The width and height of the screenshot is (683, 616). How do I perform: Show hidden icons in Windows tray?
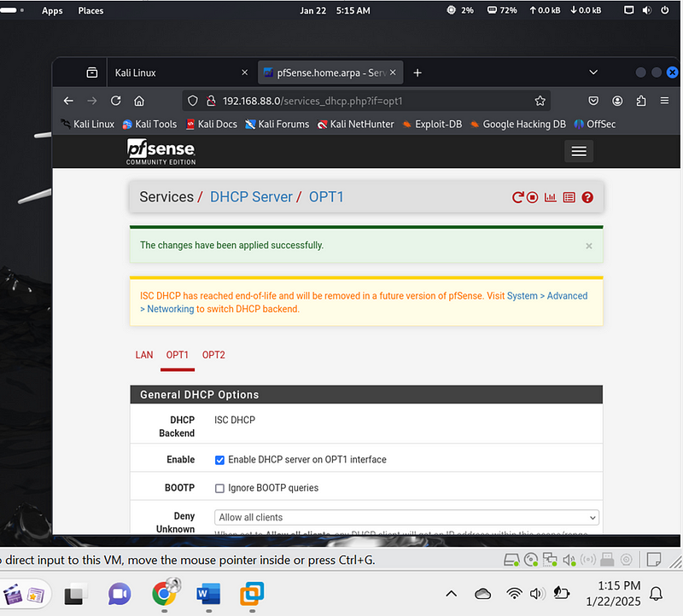452,593
